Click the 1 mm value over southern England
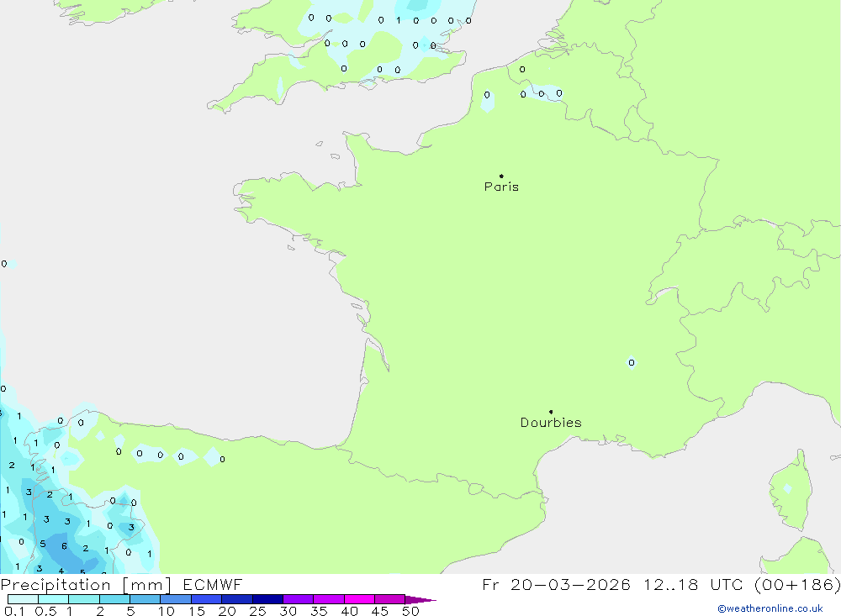 coord(398,20)
